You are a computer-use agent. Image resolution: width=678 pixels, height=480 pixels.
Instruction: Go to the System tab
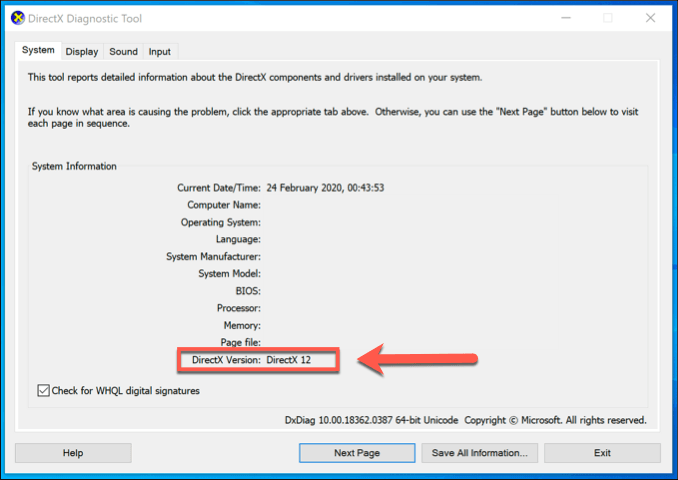pos(38,50)
